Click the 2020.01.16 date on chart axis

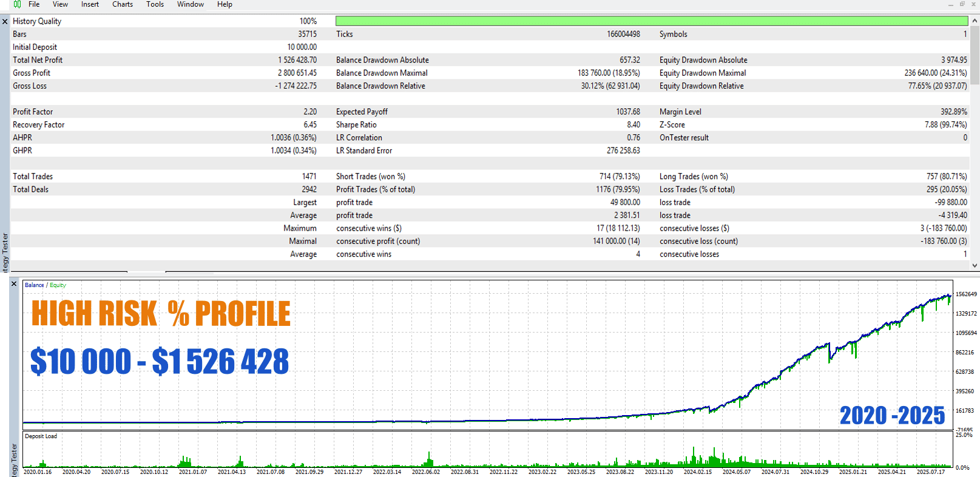pyautogui.click(x=38, y=472)
